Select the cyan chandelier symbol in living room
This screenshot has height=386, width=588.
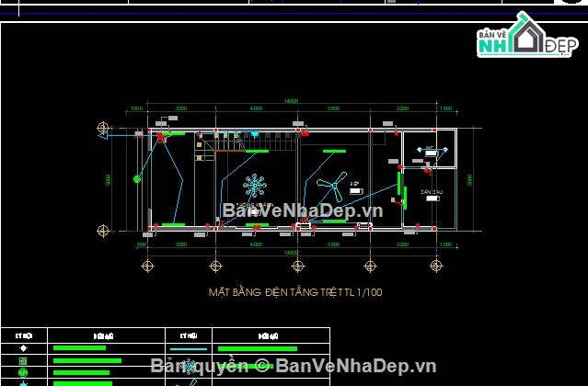(255, 186)
